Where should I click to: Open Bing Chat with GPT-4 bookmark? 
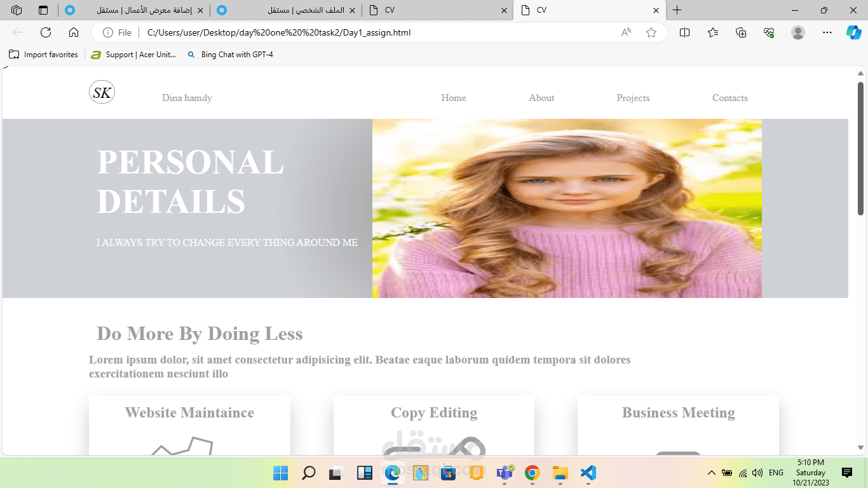point(230,55)
